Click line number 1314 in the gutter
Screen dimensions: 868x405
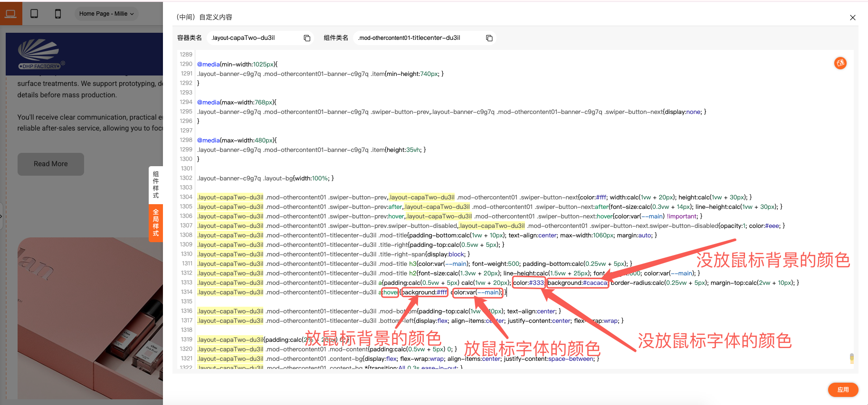coord(186,292)
